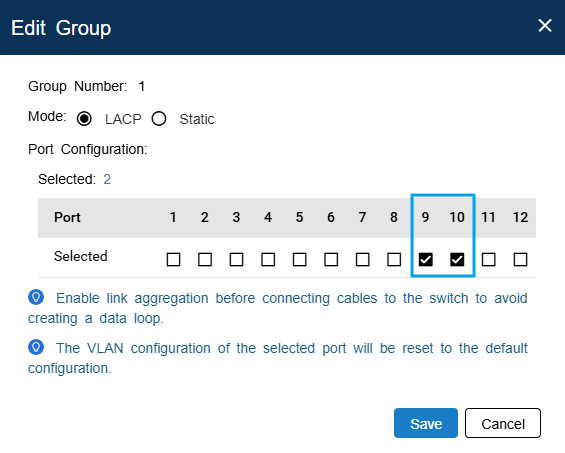Click the link aggregation tip bulb icon
Screen dimensions: 565x453
36,297
